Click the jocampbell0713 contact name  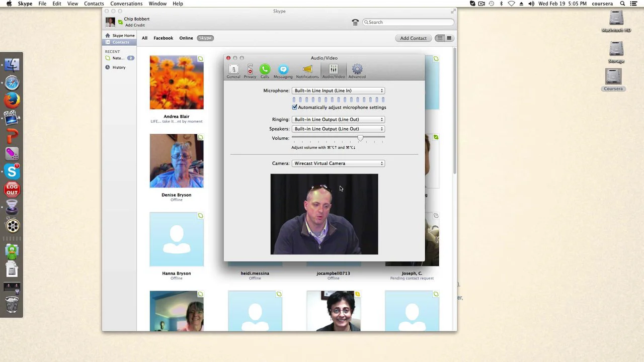click(333, 274)
